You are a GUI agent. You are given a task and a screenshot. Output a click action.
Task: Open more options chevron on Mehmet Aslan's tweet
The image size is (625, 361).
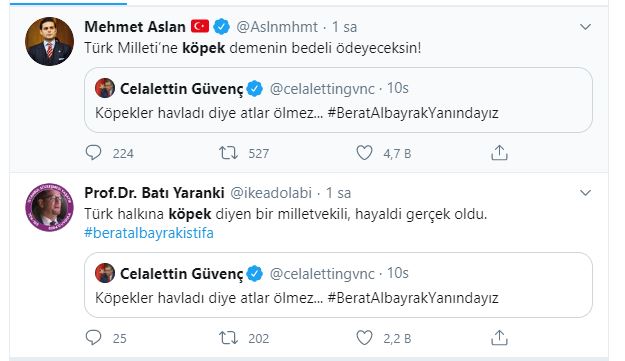tap(585, 27)
